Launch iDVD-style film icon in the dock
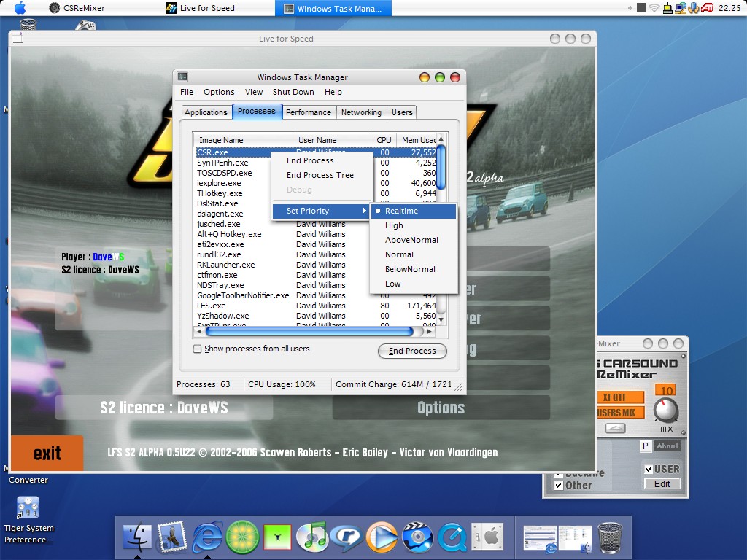The width and height of the screenshot is (747, 560). (417, 537)
